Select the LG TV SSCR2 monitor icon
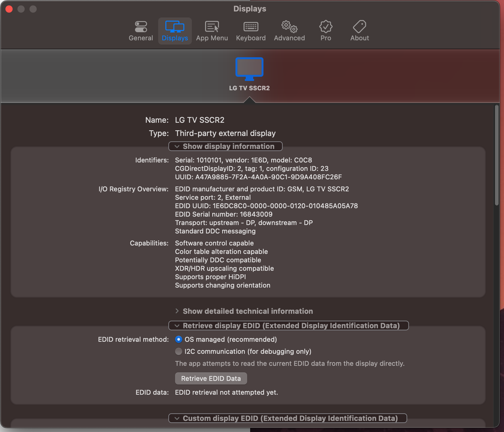The height and width of the screenshot is (432, 504). click(249, 69)
